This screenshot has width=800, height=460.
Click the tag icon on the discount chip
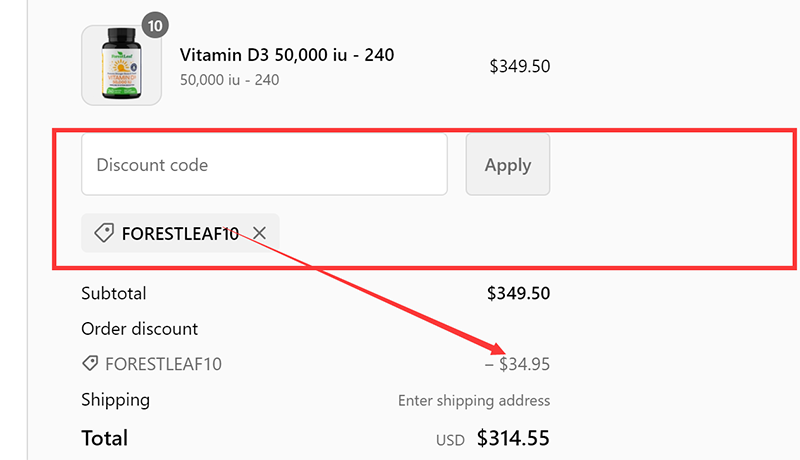coord(104,233)
